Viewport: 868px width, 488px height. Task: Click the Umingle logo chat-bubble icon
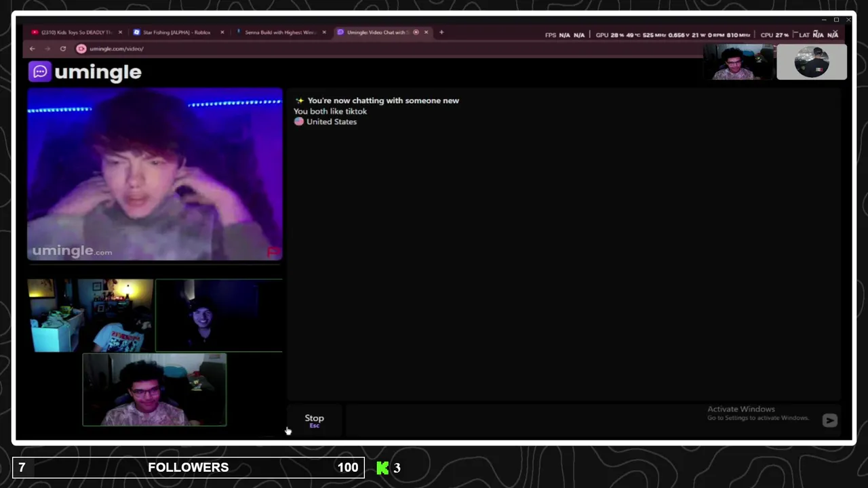(40, 72)
